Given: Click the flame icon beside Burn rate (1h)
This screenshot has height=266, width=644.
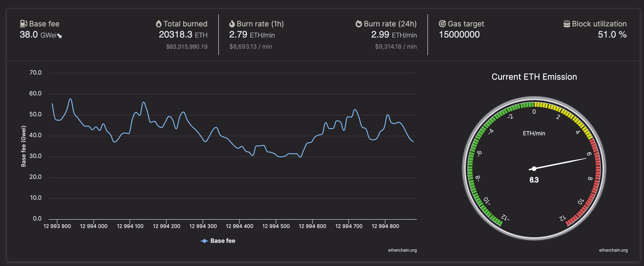Looking at the screenshot, I should [232, 24].
